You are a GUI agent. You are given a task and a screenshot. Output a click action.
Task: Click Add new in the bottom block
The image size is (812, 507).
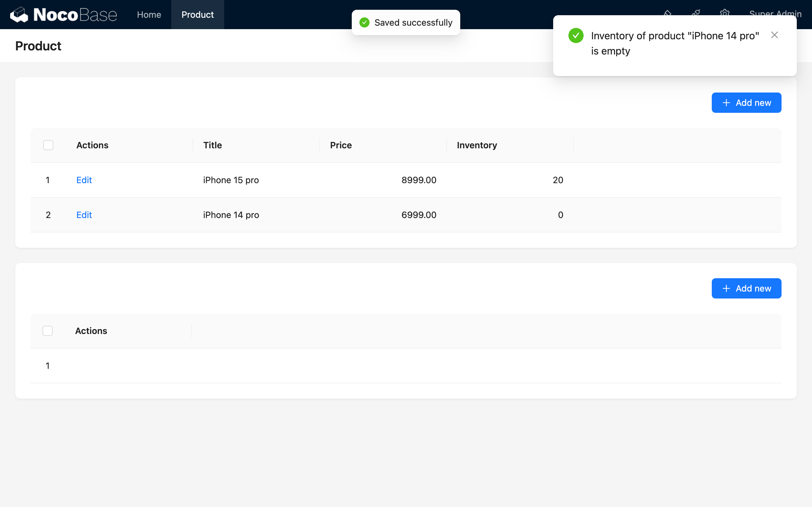point(746,288)
